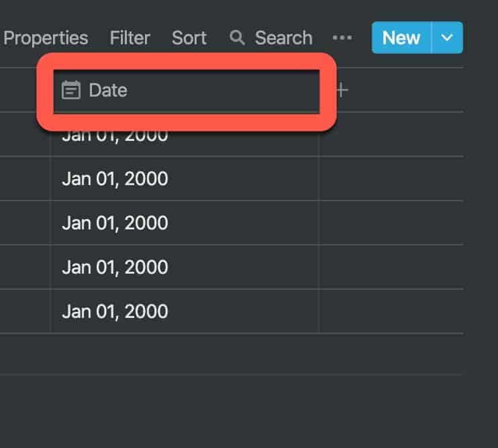498x448 pixels.
Task: Select the third row's Jan 01, 2000 cell
Action: (x=185, y=223)
